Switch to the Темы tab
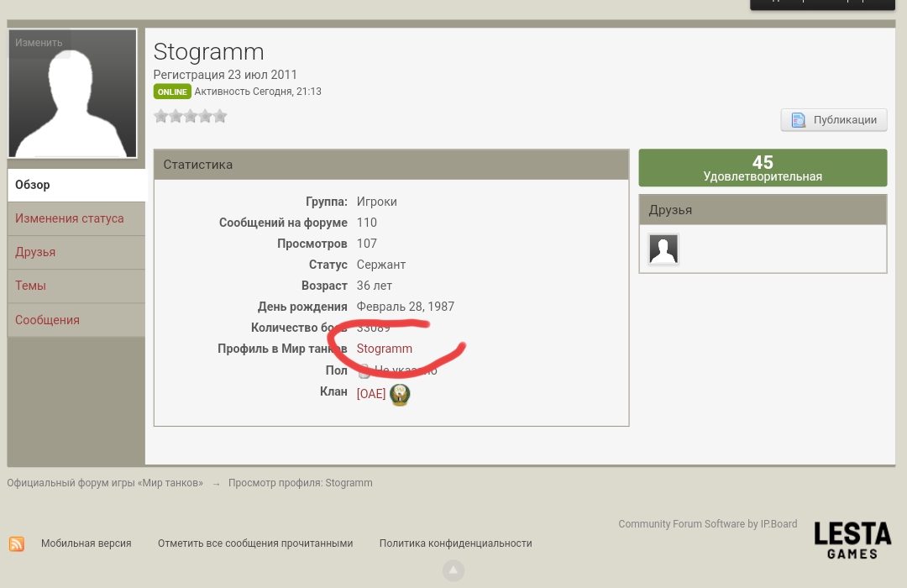Screen dimensions: 907x588 pos(76,286)
